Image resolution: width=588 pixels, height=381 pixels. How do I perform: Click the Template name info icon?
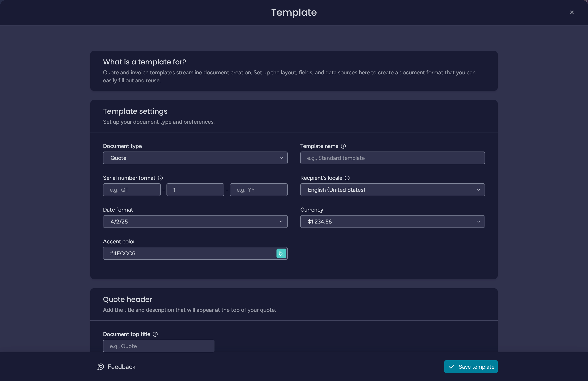tap(343, 146)
